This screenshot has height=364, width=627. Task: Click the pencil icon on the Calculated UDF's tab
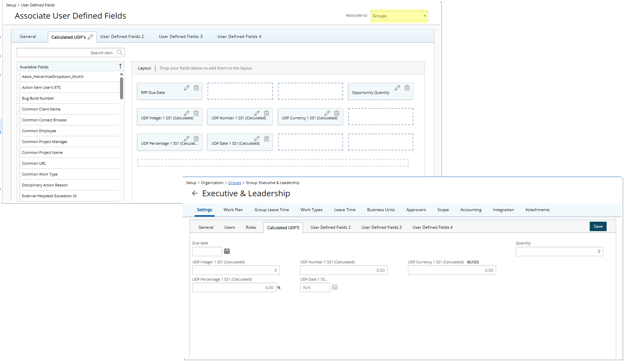[90, 36]
